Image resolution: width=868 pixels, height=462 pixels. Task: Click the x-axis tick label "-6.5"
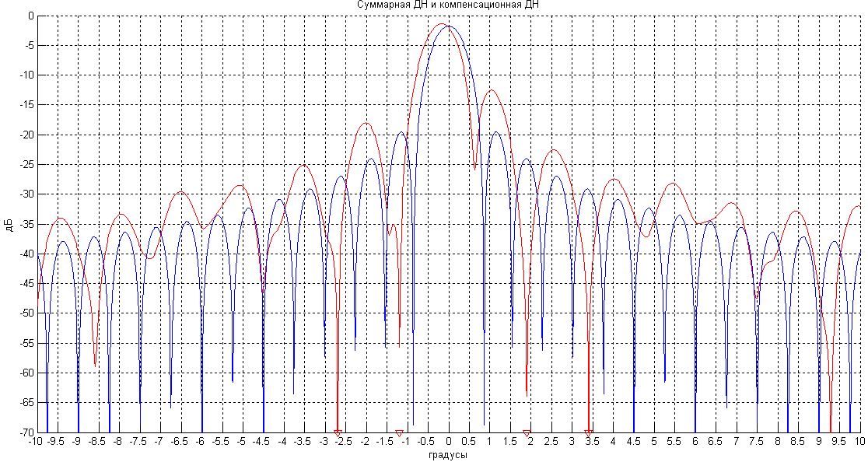(180, 442)
